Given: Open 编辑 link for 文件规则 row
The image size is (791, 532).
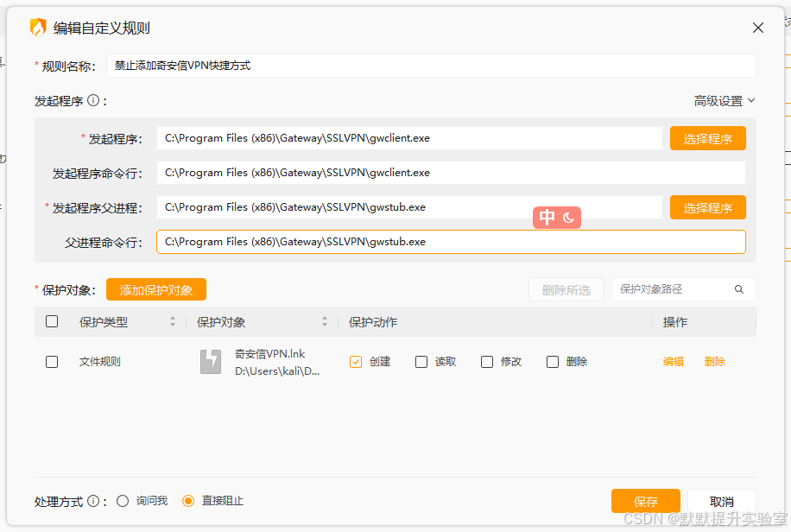Looking at the screenshot, I should tap(673, 362).
